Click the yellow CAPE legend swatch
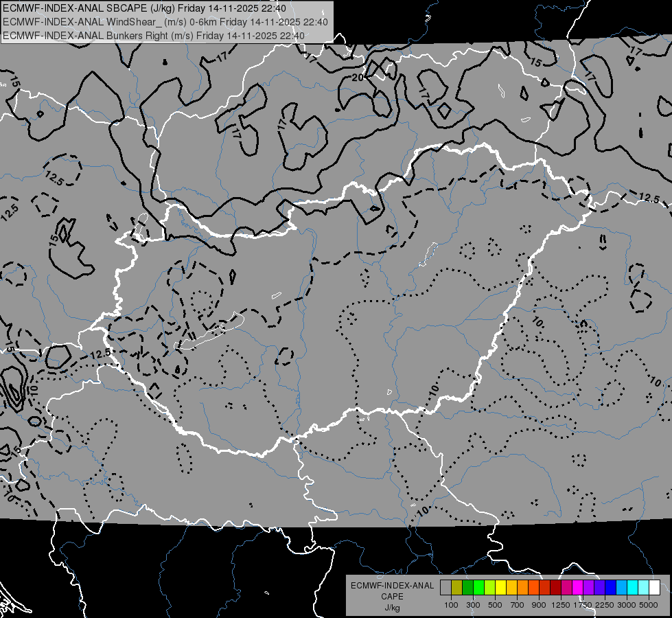 pos(500,587)
